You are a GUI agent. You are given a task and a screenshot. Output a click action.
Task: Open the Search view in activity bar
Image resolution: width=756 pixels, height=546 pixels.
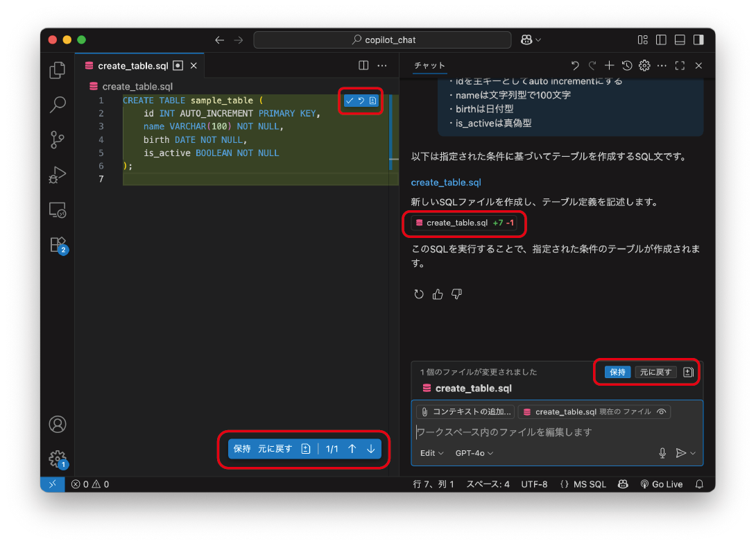pos(58,105)
